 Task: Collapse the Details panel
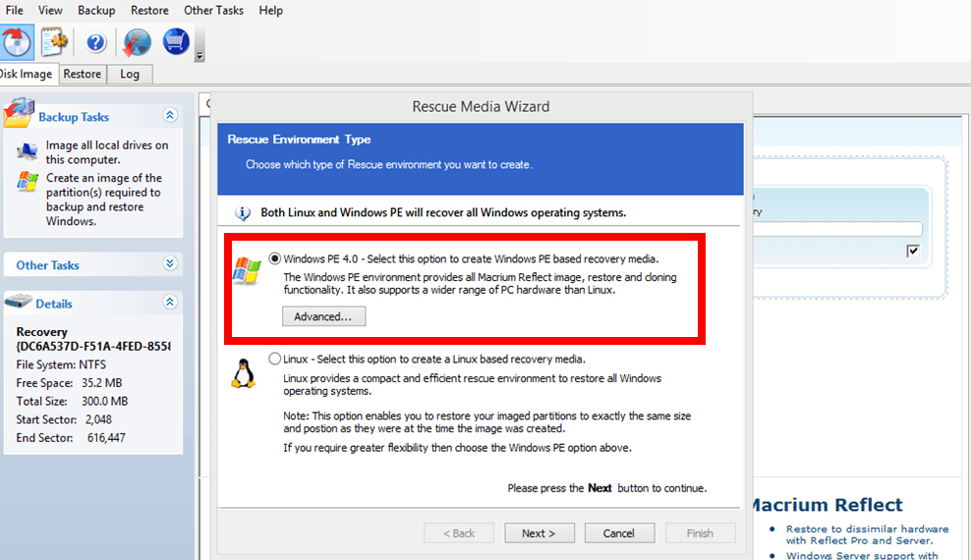[170, 303]
